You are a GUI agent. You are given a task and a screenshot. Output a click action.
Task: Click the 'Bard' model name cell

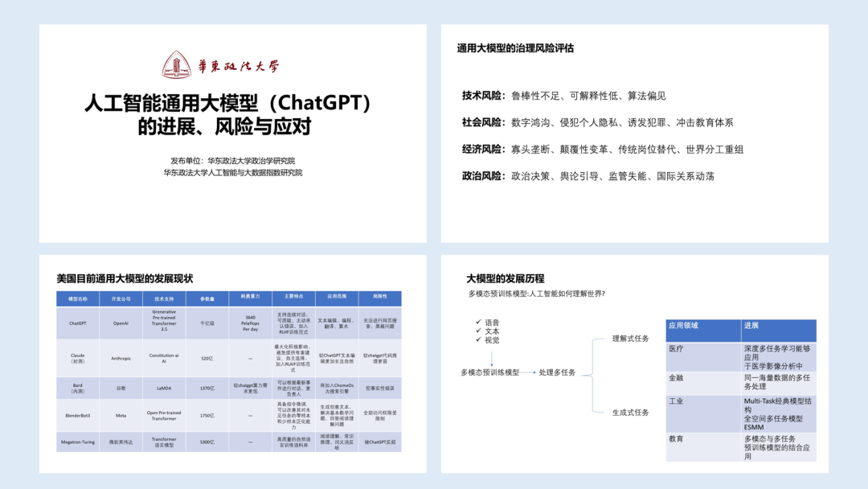pyautogui.click(x=77, y=388)
